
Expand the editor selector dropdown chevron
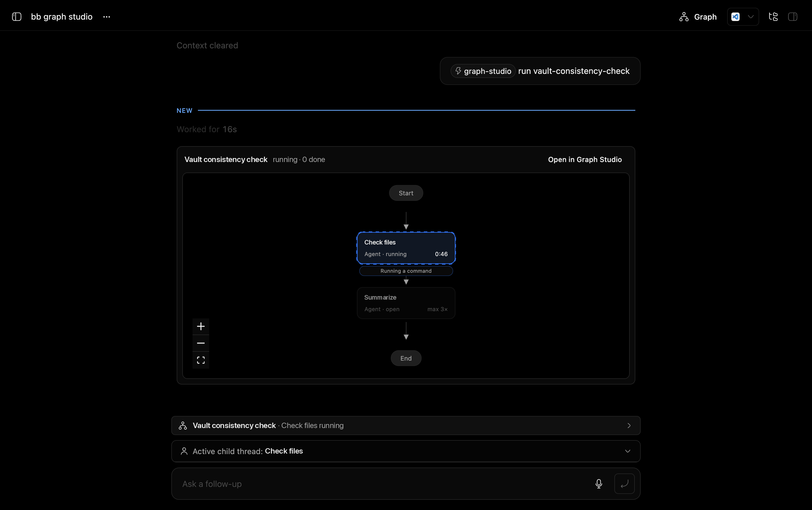(x=751, y=17)
